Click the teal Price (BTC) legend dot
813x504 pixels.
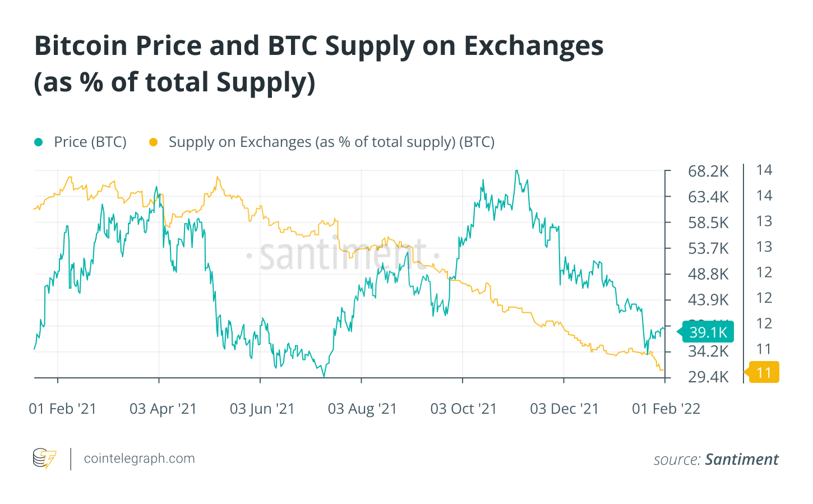(39, 142)
